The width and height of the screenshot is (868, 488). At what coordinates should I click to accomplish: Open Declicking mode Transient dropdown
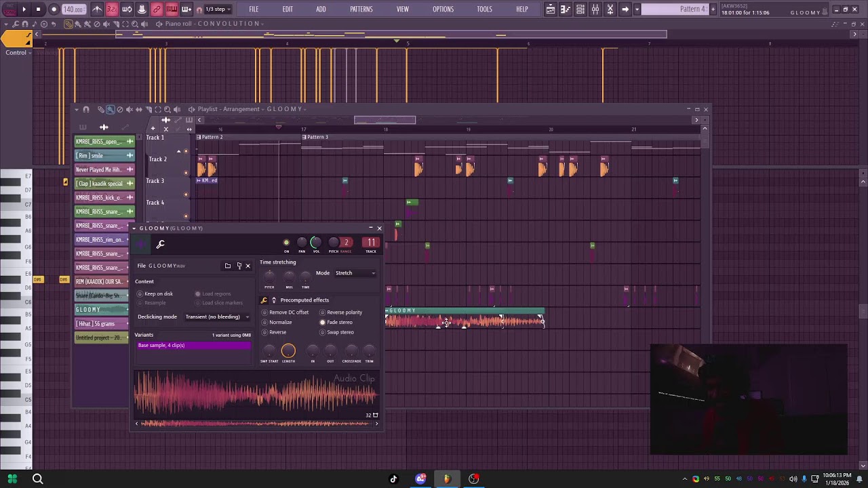pos(216,317)
